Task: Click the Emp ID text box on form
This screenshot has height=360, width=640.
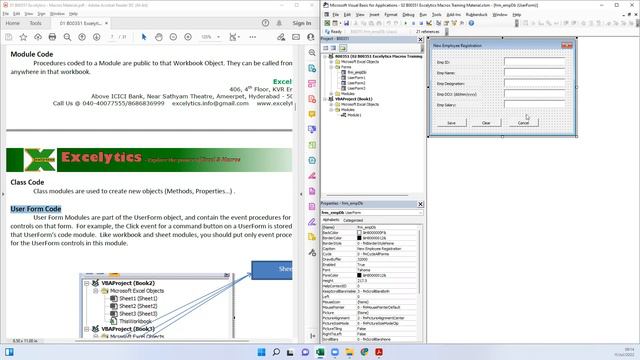Action: pos(534,62)
